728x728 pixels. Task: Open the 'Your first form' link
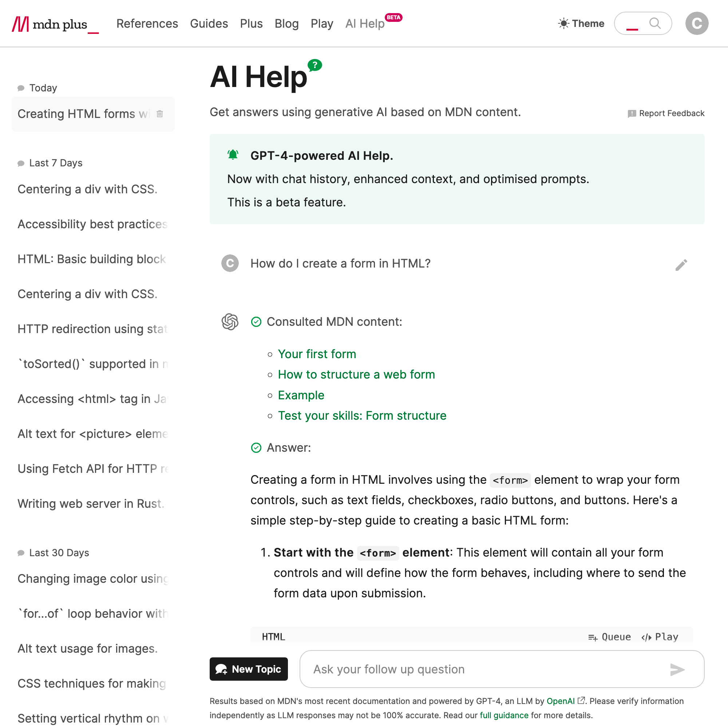(x=317, y=354)
